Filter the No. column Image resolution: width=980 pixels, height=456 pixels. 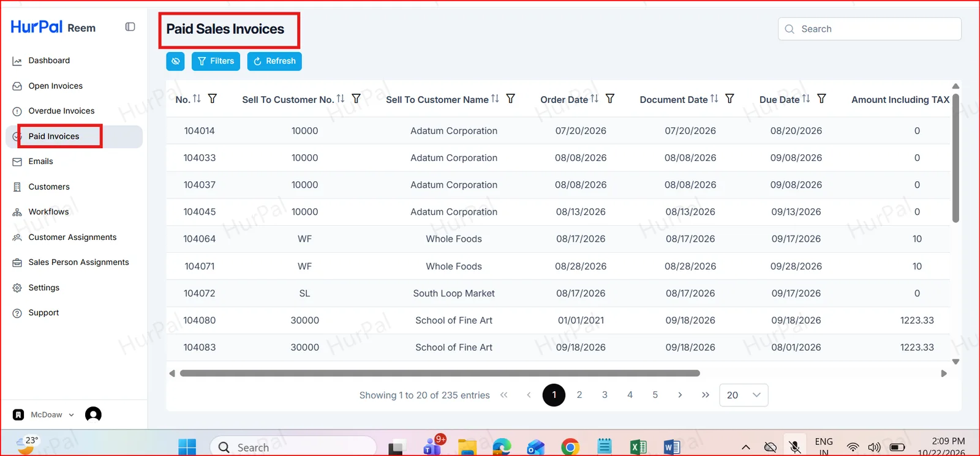click(x=213, y=99)
